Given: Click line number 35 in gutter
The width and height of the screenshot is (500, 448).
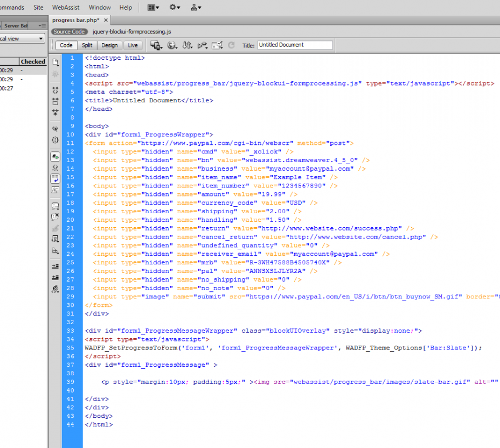Looking at the screenshot, I should click(71, 348).
